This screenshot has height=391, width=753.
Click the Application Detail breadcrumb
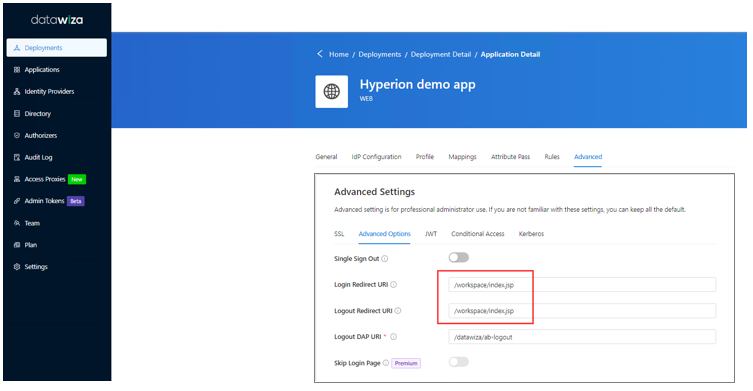510,54
